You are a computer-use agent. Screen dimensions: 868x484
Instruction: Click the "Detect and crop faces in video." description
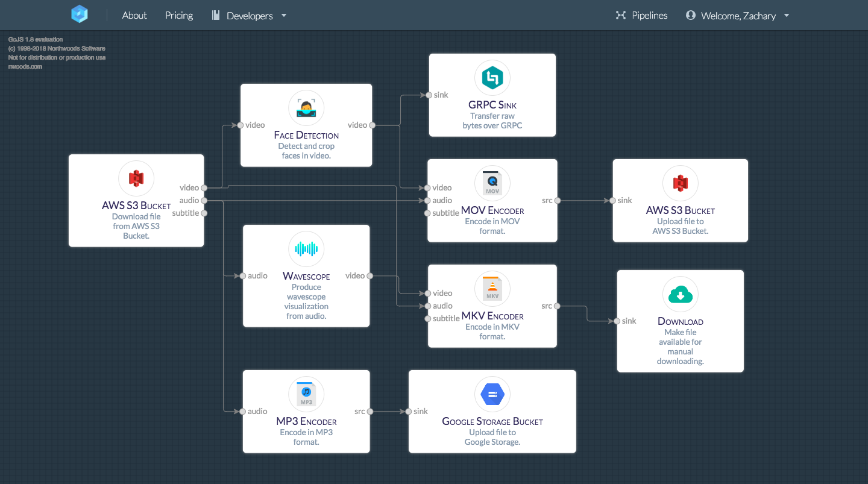coord(306,151)
